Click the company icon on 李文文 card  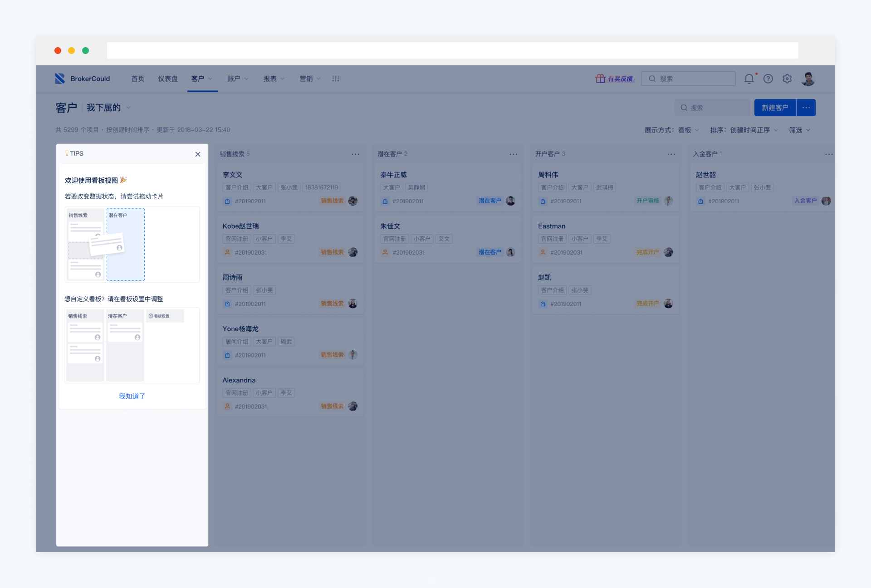227,201
